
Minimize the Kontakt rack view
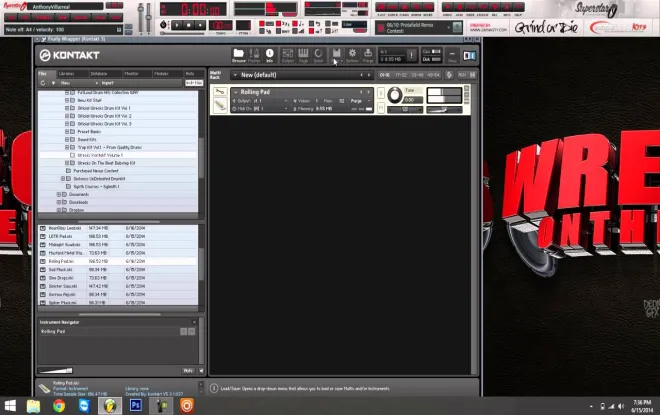tap(452, 56)
